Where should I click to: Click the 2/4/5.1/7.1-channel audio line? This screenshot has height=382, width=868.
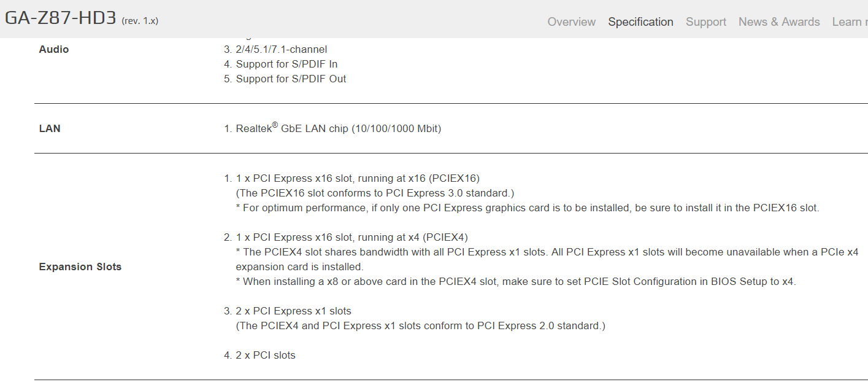point(281,49)
